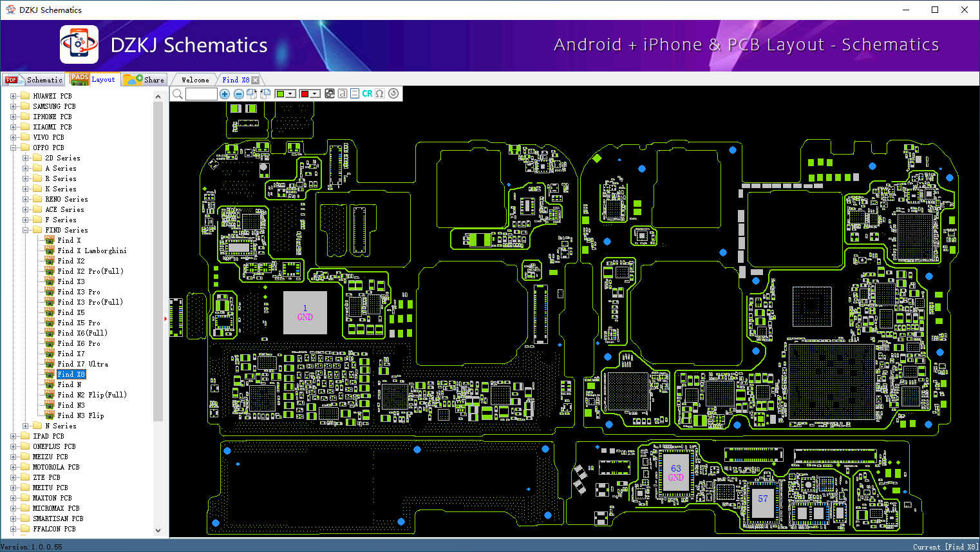Expand the 2D Series tree node
Screen dimensions: 980x552
tap(26, 158)
